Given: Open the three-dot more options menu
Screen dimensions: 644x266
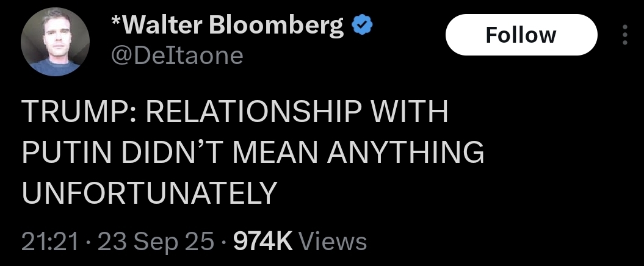Looking at the screenshot, I should tap(624, 35).
